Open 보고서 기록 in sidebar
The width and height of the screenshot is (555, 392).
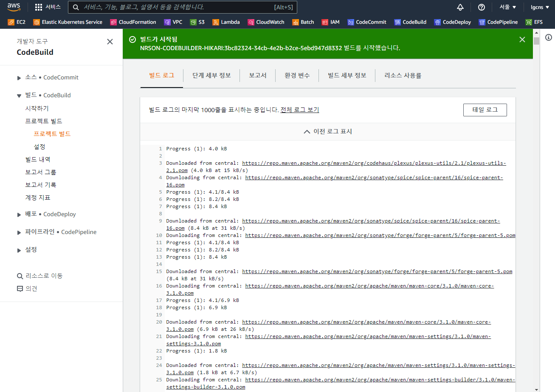click(41, 185)
